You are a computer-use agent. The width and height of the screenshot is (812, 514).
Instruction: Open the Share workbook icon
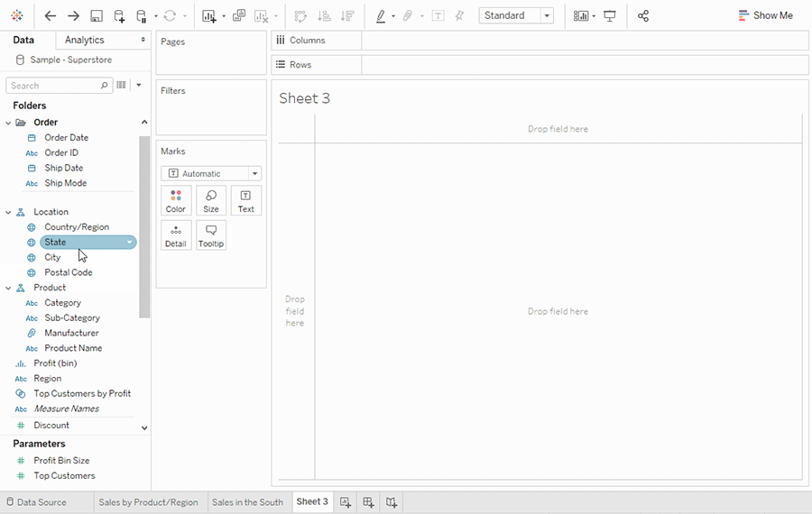(642, 16)
